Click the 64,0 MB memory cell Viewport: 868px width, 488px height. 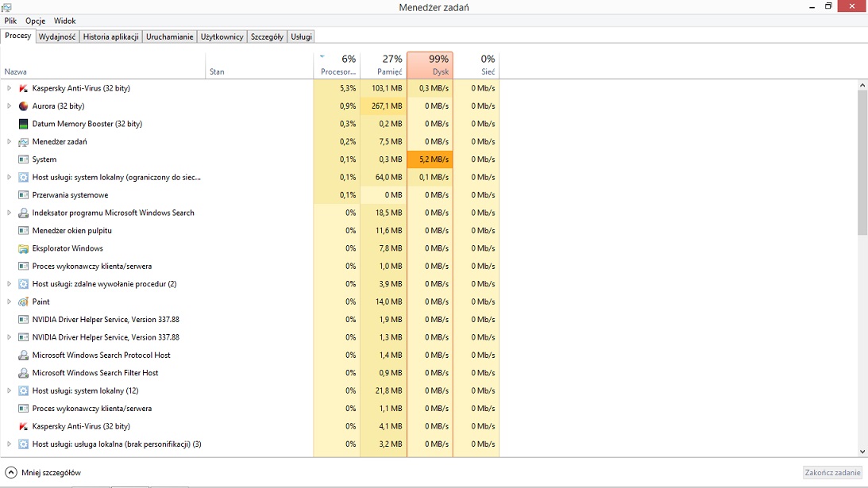pyautogui.click(x=383, y=177)
